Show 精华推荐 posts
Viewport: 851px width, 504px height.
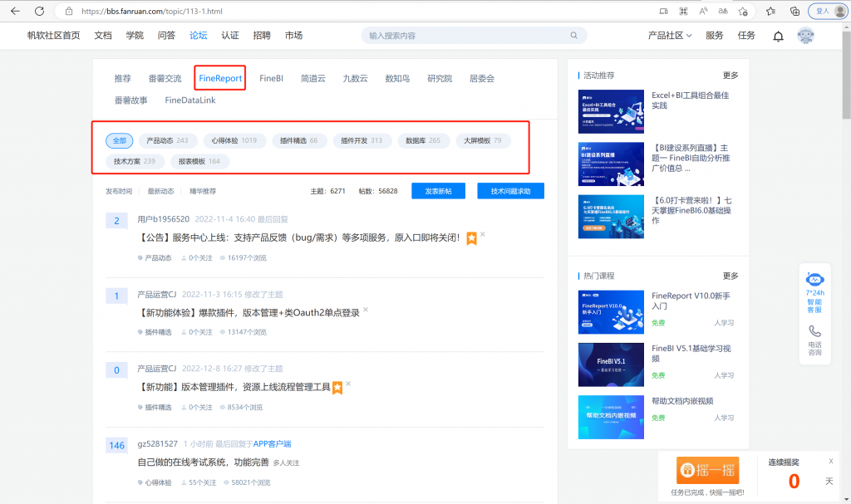203,191
